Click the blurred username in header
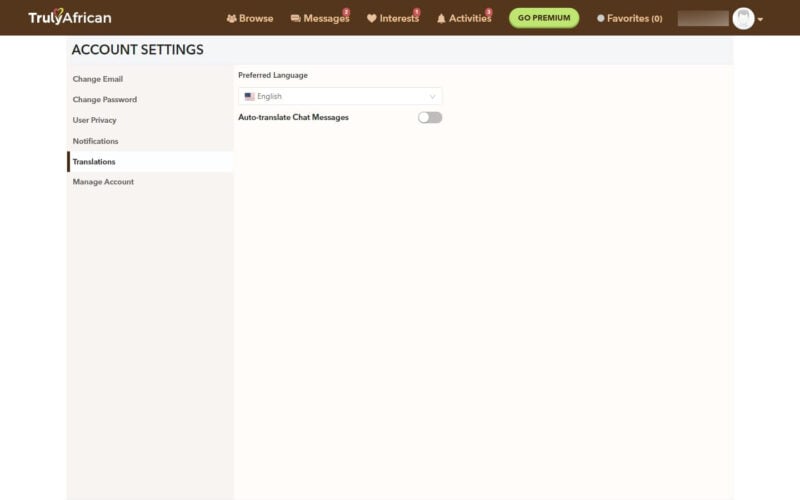This screenshot has height=500, width=800. click(703, 19)
